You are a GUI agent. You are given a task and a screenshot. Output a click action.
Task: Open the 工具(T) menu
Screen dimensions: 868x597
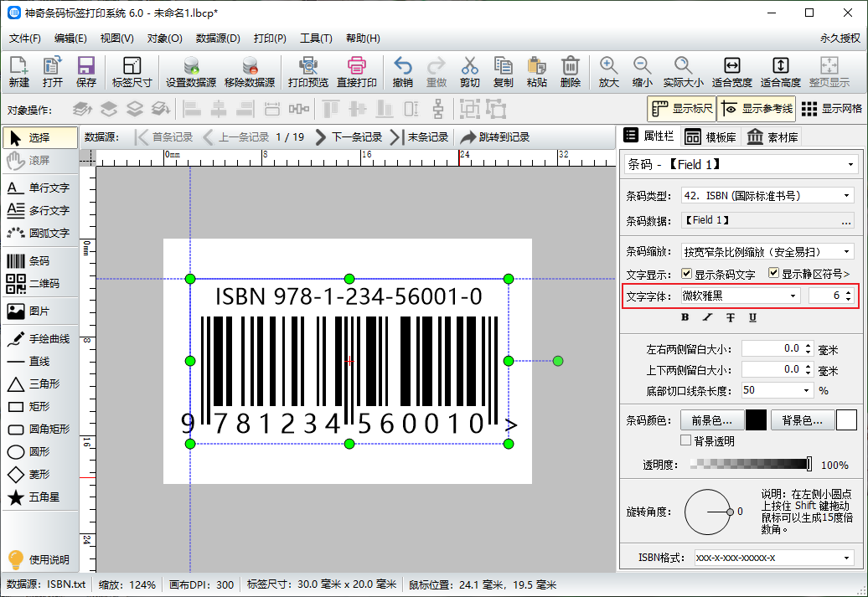pos(316,39)
